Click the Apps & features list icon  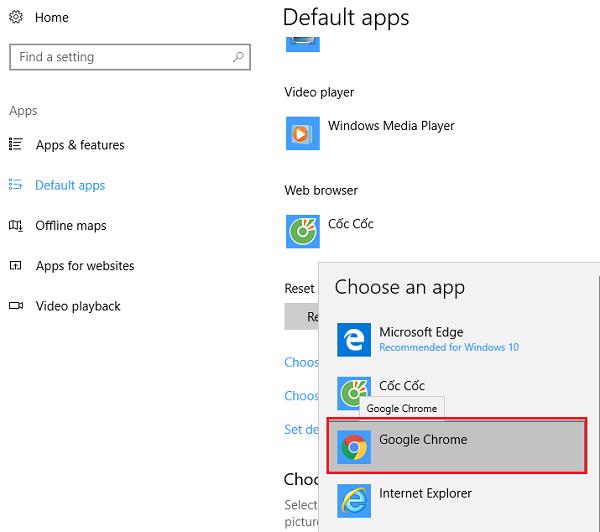(x=16, y=145)
